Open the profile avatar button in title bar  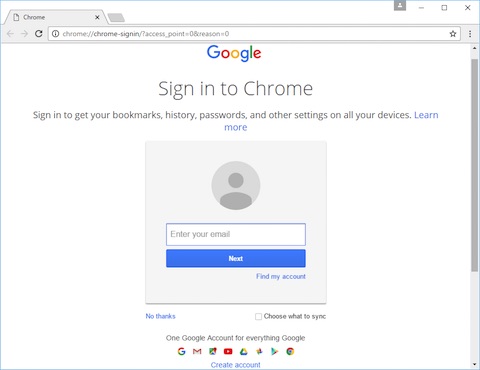point(400,6)
